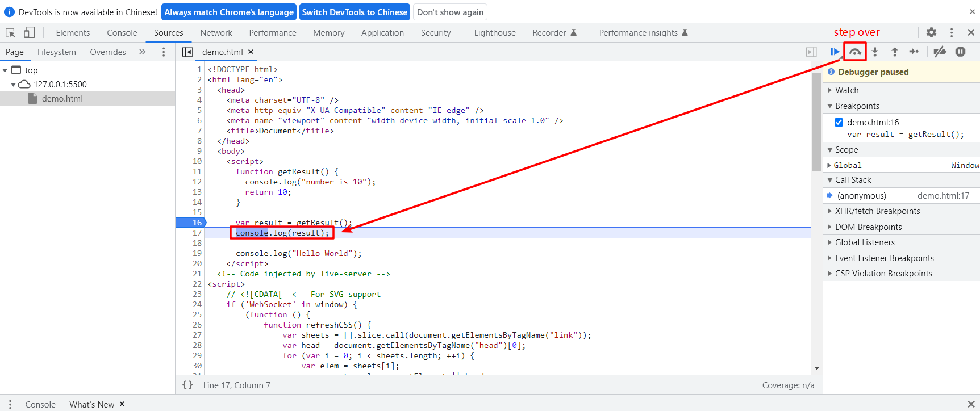Click the info icon in notification bar

coord(9,12)
